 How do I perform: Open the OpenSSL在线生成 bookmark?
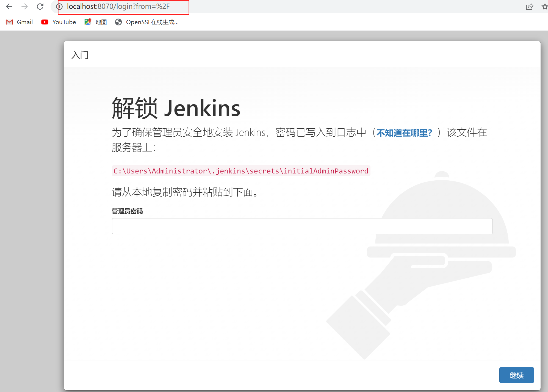pyautogui.click(x=118, y=22)
